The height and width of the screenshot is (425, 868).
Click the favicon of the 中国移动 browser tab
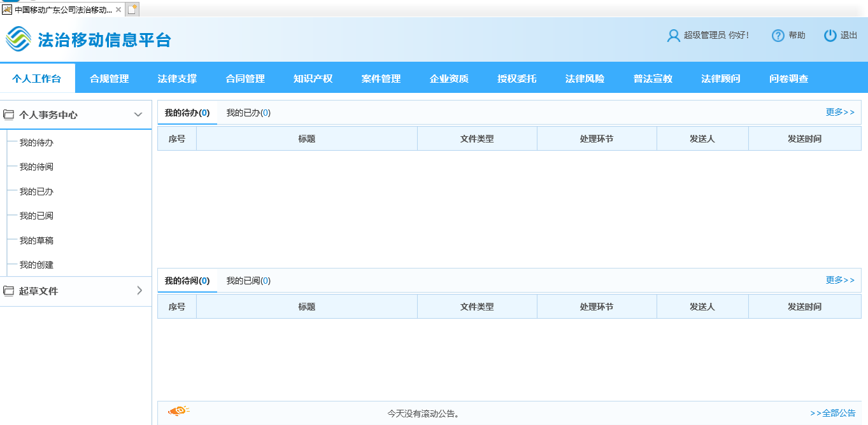tap(8, 10)
